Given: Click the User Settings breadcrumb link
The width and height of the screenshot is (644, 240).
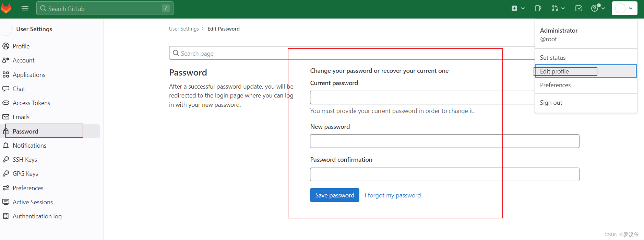Looking at the screenshot, I should (184, 28).
